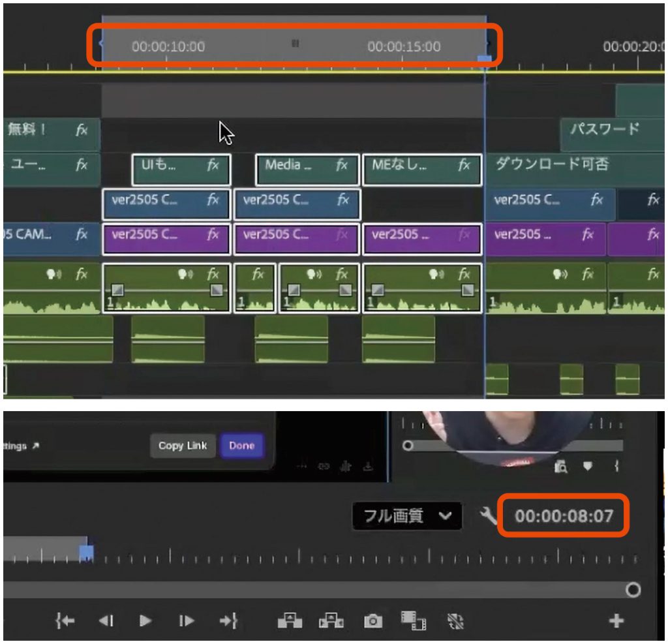Screen dimensions: 668x644
Task: Click the blue playhead on the monitor scrubber
Action: [86, 553]
